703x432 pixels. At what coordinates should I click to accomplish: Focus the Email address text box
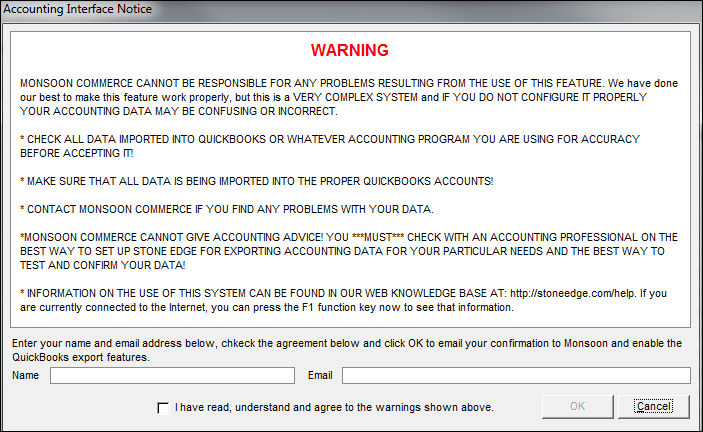coord(516,376)
